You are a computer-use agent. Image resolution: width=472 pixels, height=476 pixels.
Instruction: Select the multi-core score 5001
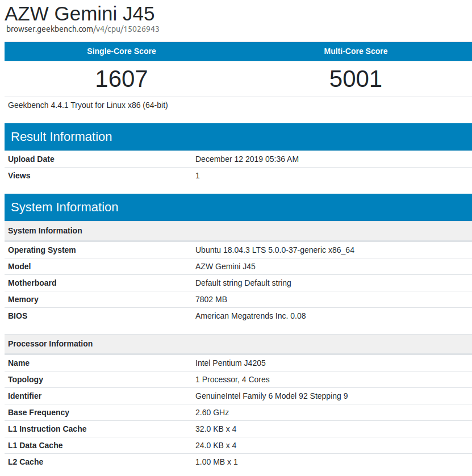356,79
